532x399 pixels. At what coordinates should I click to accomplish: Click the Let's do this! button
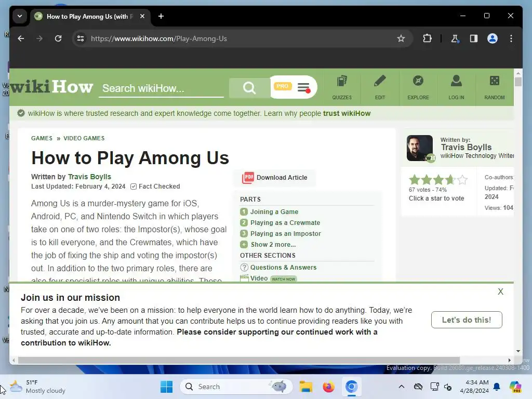tap(467, 320)
